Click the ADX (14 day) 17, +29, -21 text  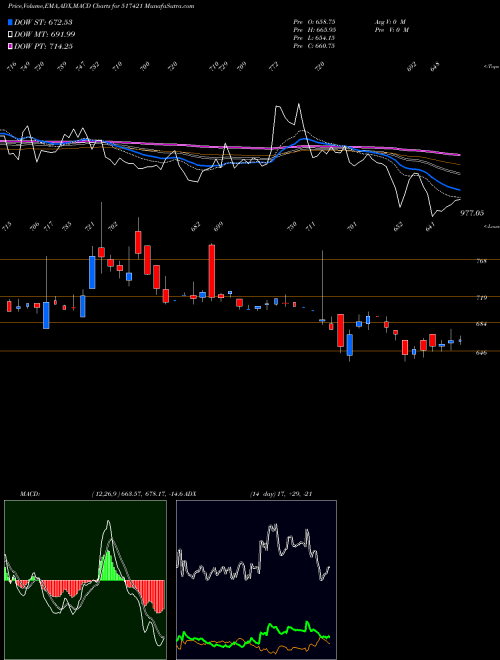click(x=280, y=494)
